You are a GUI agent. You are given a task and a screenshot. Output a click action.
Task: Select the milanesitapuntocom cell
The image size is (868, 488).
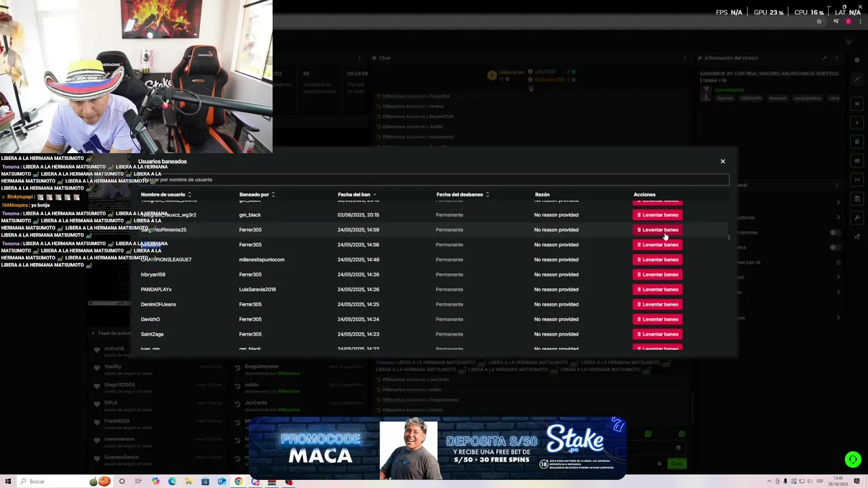(x=262, y=260)
